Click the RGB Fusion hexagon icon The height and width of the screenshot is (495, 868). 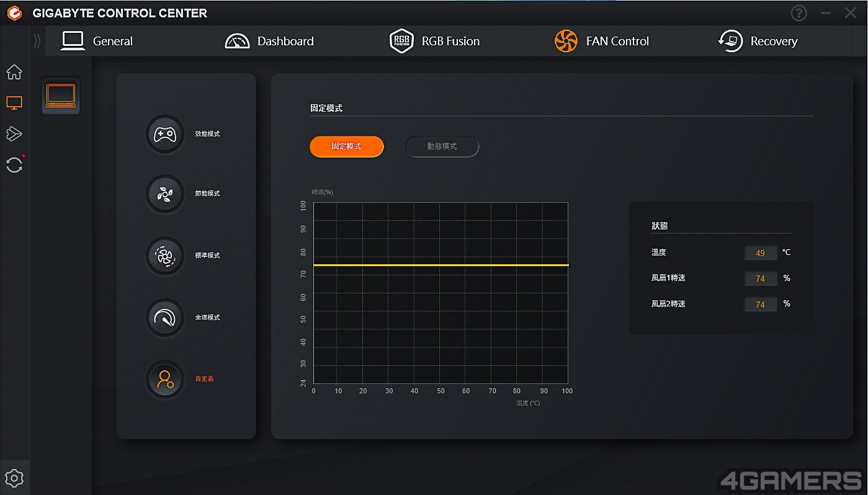[401, 42]
